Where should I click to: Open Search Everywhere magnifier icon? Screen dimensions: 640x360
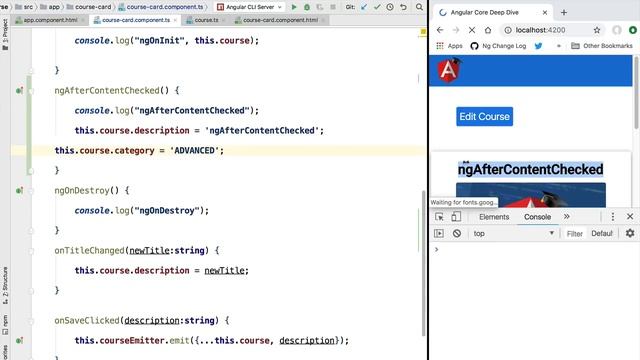click(x=419, y=7)
